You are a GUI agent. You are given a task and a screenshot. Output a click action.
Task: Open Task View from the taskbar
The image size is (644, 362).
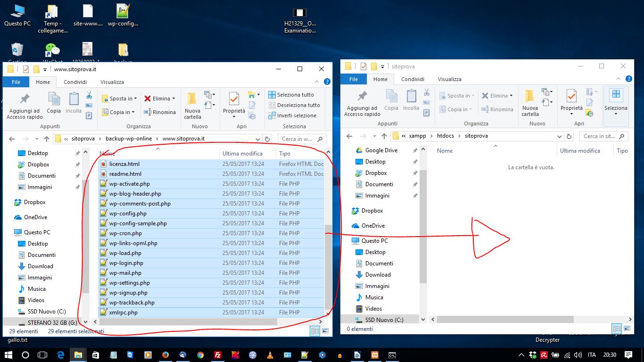(x=42, y=355)
